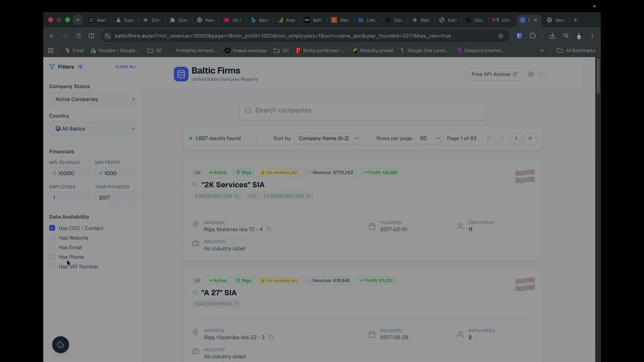The width and height of the screenshot is (644, 362).
Task: Edit the Min Profit field
Action: click(116, 173)
